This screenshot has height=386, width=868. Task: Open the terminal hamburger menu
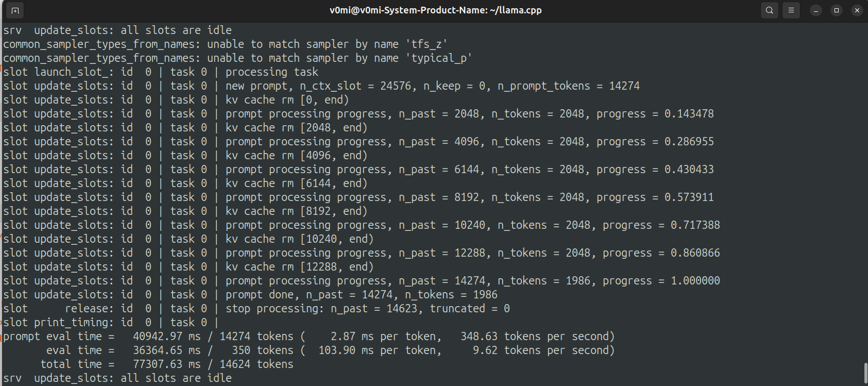tap(791, 10)
